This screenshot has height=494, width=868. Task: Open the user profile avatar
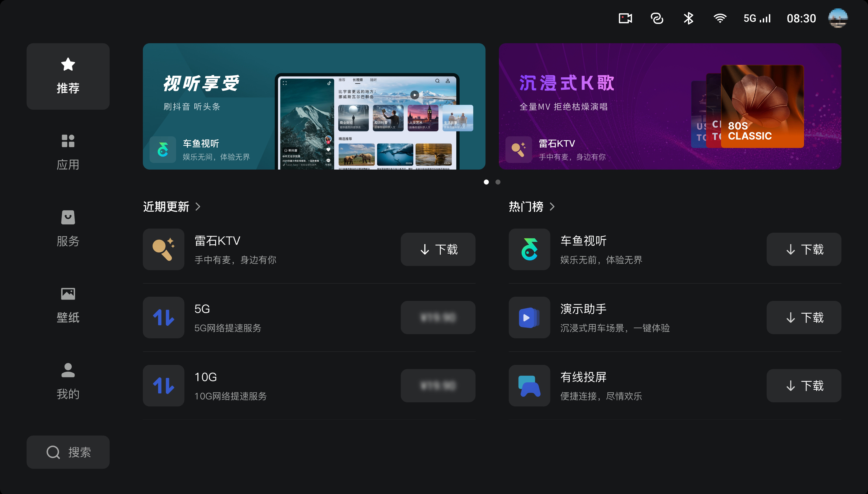click(838, 18)
